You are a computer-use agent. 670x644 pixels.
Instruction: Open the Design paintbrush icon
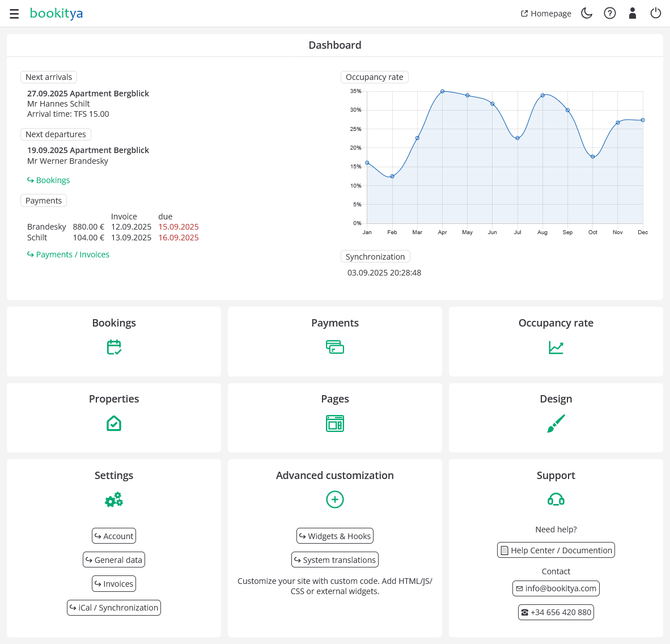[x=556, y=423]
